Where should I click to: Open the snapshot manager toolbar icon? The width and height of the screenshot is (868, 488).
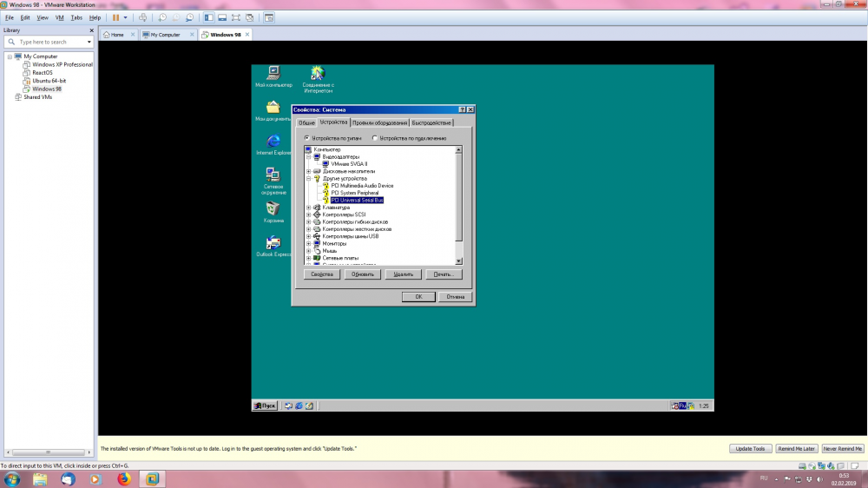pyautogui.click(x=190, y=17)
